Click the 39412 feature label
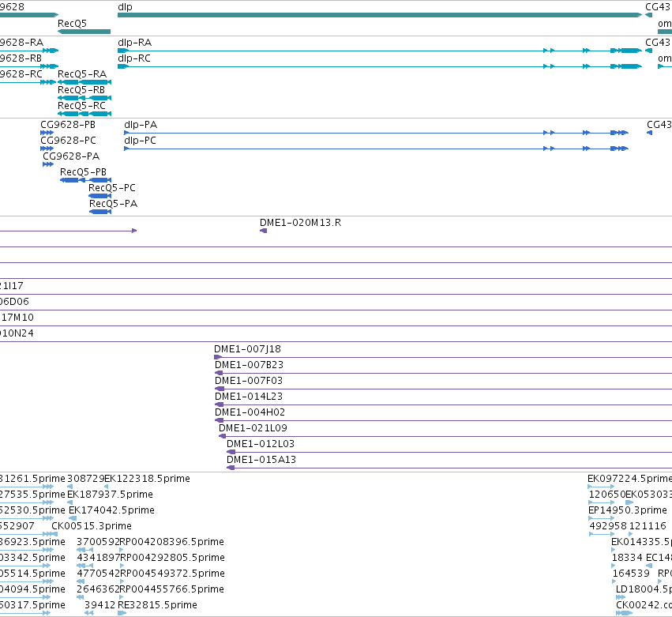 [x=99, y=605]
